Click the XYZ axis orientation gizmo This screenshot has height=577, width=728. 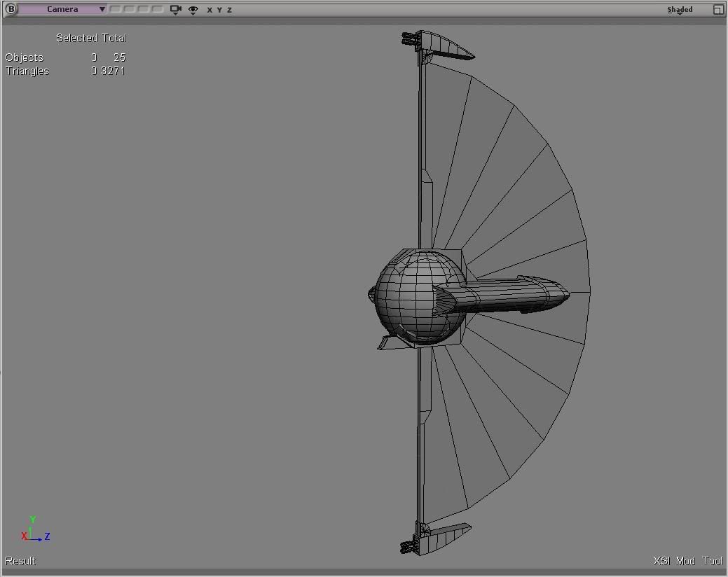(35, 529)
